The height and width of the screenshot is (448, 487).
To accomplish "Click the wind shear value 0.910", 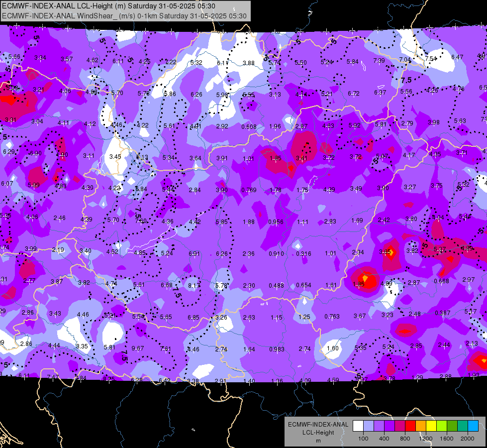I will 276,254.
